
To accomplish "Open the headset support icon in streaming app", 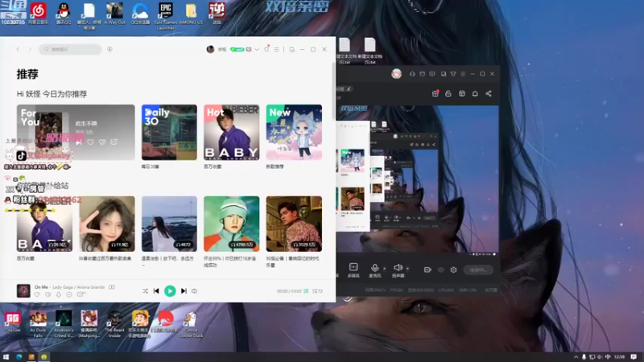I will pyautogui.click(x=412, y=74).
